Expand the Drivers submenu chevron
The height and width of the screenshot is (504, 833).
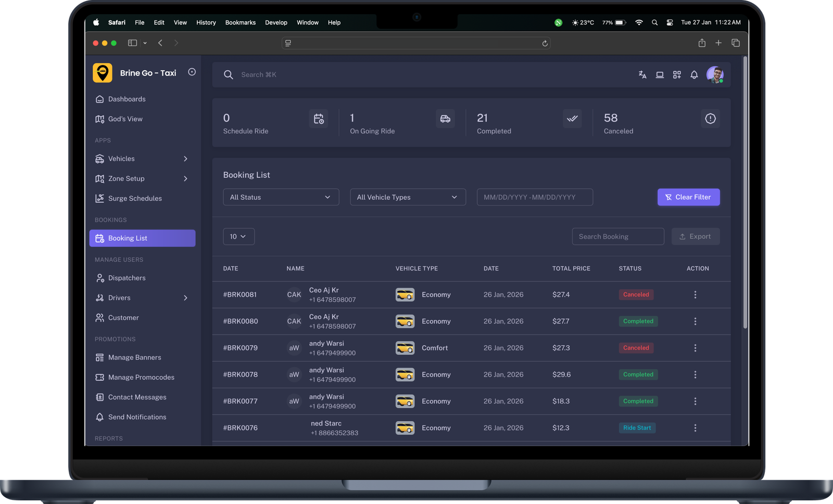pyautogui.click(x=185, y=298)
